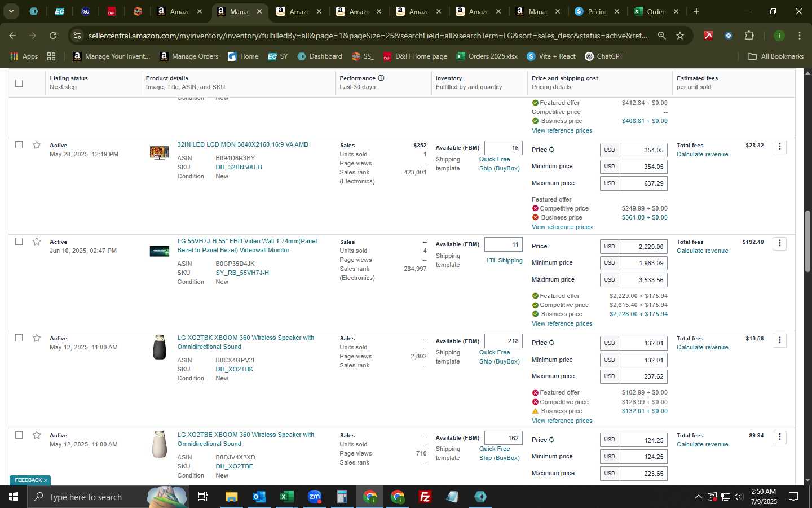Check the LG 55VH7J-H row checkbox

tap(19, 242)
